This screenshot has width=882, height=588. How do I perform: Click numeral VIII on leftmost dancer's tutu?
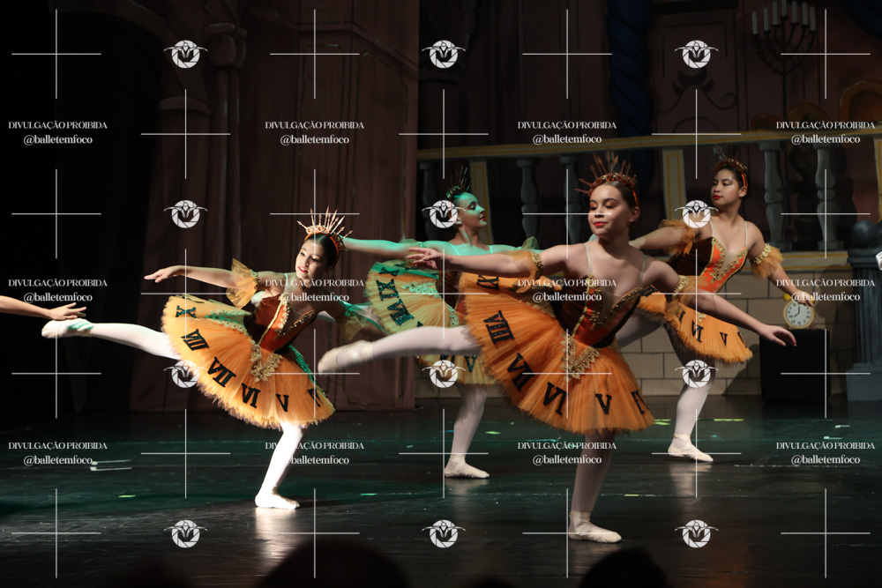coord(195,339)
